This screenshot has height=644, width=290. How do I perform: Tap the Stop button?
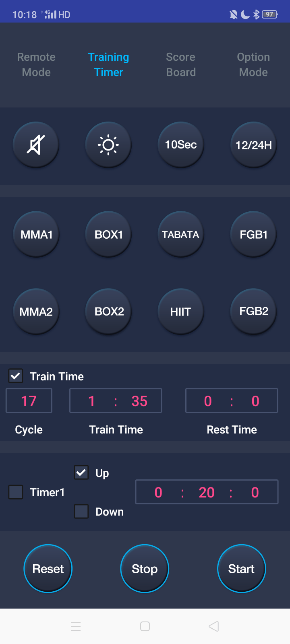tap(145, 568)
